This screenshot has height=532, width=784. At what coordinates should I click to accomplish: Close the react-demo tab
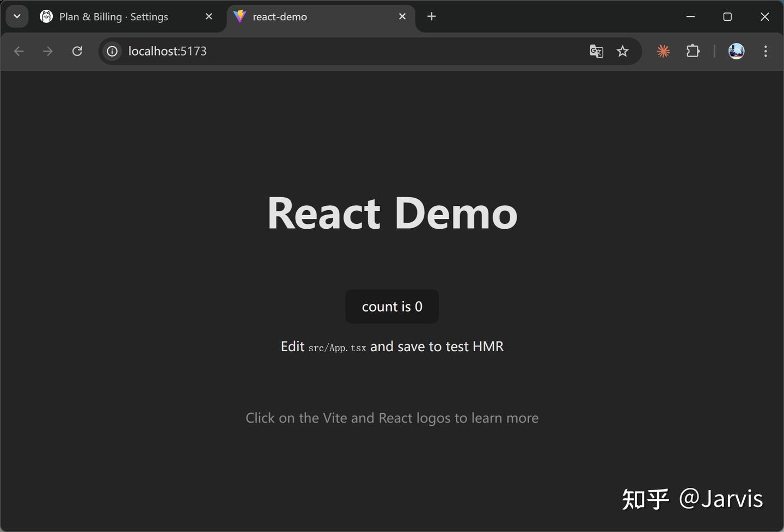tap(402, 16)
